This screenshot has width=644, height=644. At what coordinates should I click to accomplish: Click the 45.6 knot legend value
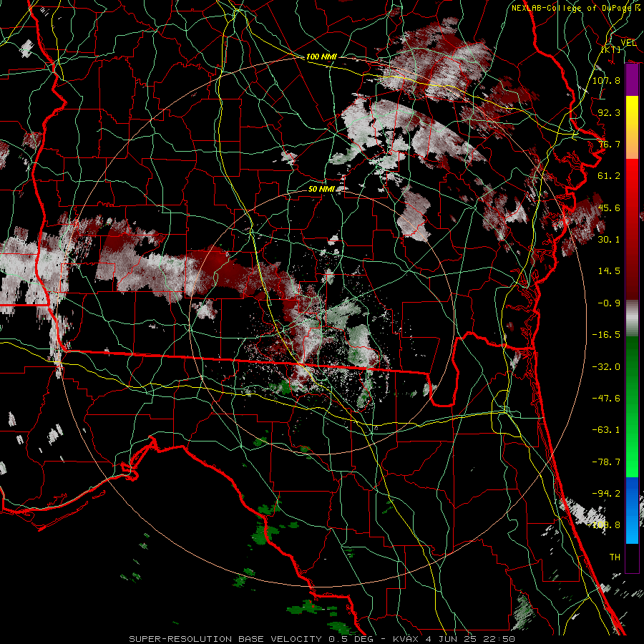click(609, 208)
